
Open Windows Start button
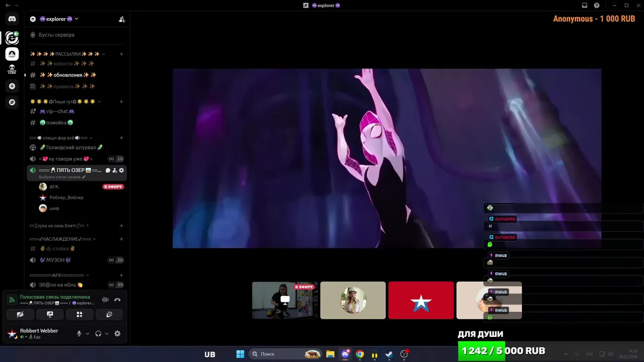[x=240, y=354]
